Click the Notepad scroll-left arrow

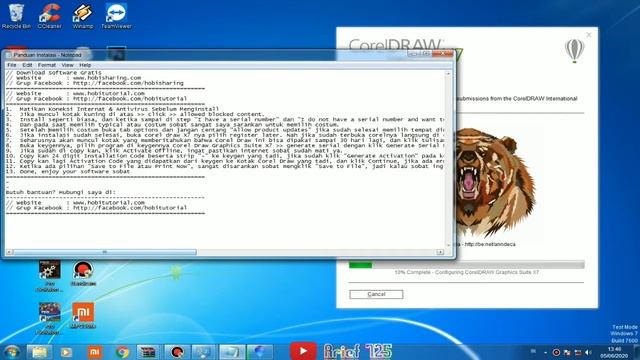pyautogui.click(x=9, y=252)
